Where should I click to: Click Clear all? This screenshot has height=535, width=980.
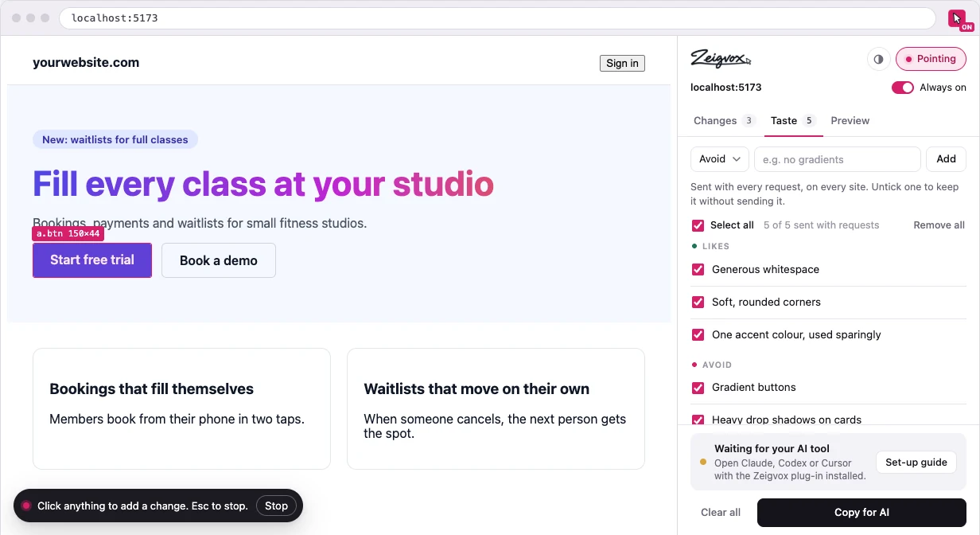point(721,513)
